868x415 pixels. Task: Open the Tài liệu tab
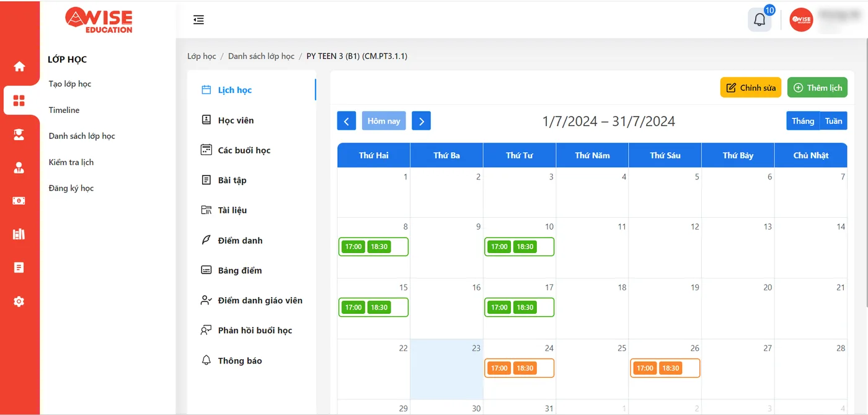click(252, 210)
